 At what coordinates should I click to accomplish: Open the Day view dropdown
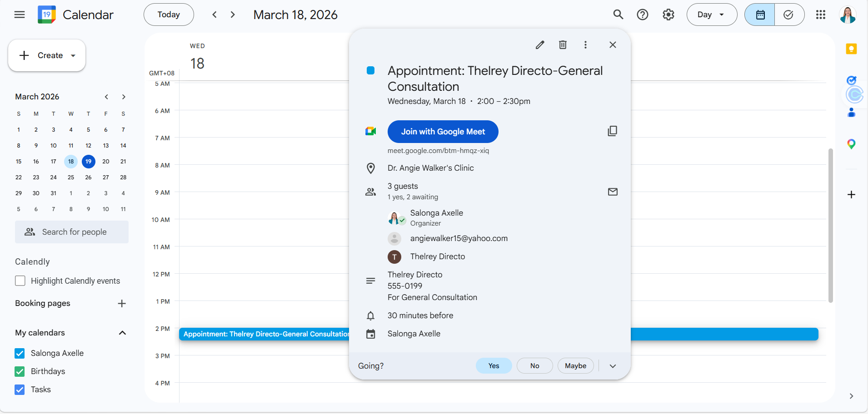(712, 15)
